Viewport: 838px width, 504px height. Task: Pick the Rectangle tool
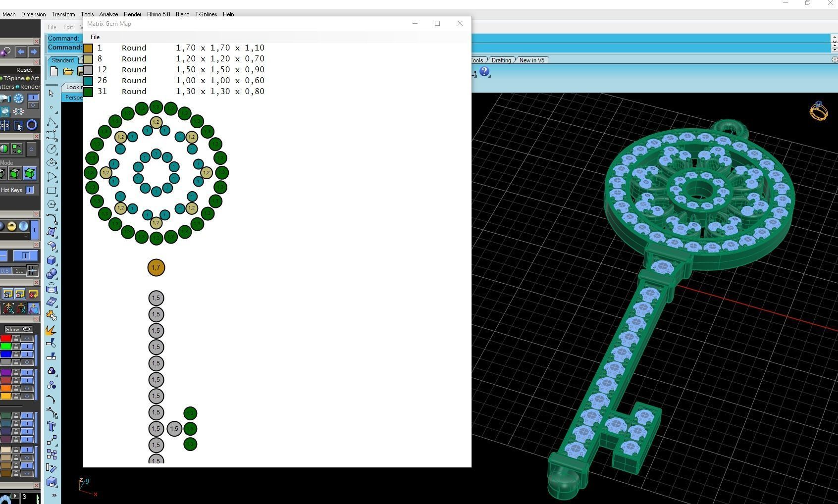tap(52, 191)
